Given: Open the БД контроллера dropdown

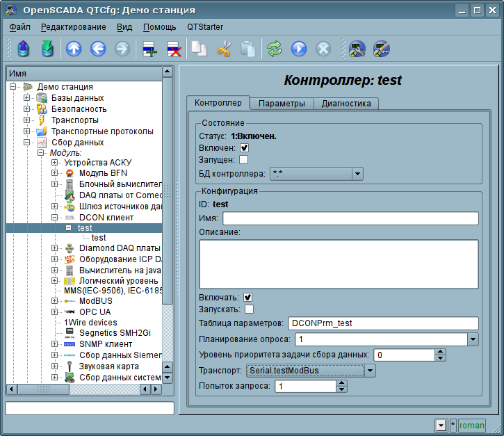Looking at the screenshot, I should coord(357,174).
